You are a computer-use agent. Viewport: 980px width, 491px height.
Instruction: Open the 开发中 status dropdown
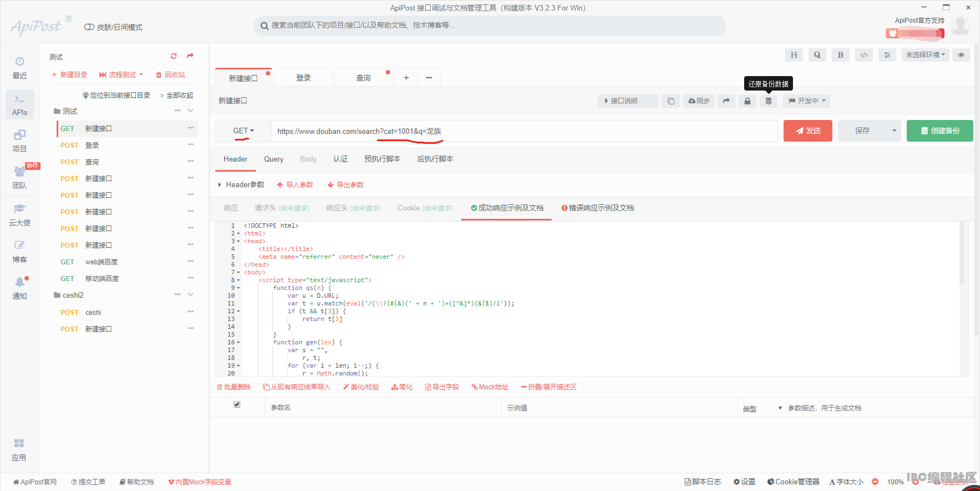807,101
